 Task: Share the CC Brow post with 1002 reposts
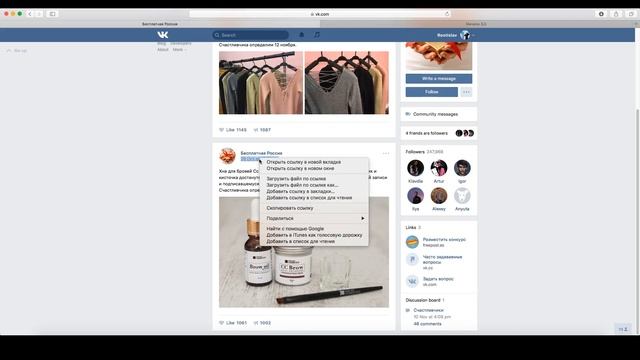[x=262, y=323]
